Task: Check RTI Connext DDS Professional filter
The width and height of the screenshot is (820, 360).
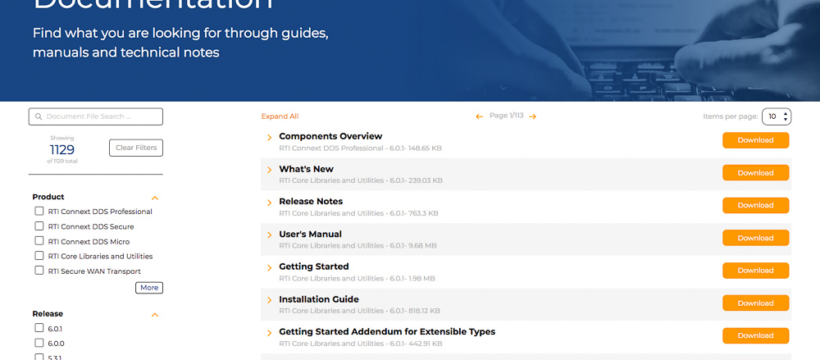Action: tap(39, 211)
